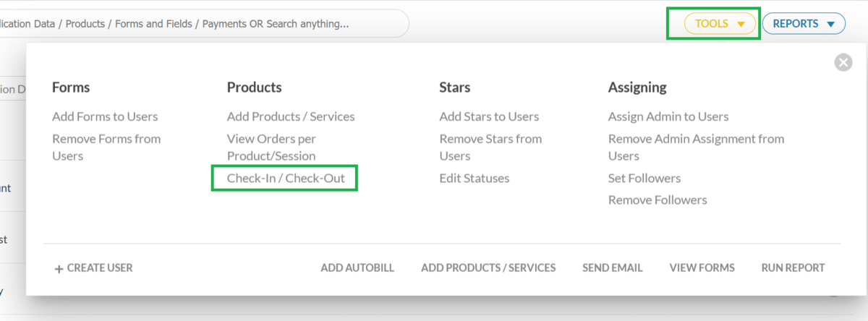
Task: Click the SEND EMAIL button
Action: pos(612,267)
